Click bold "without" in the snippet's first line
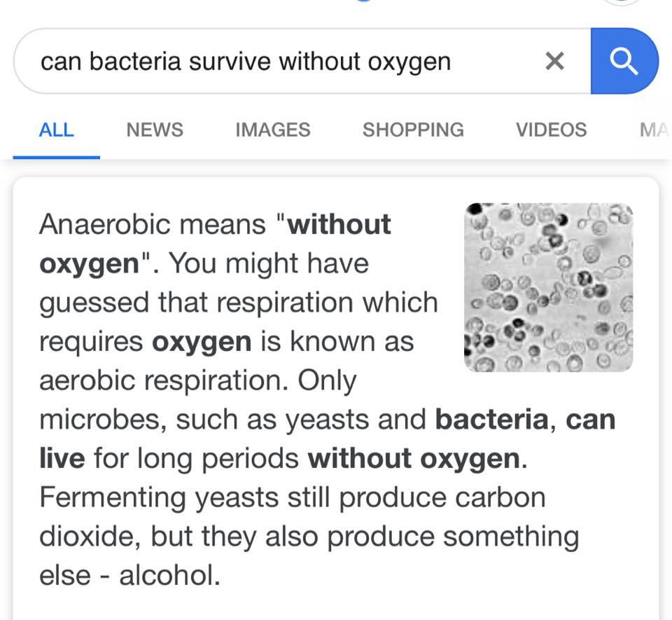 tap(339, 225)
